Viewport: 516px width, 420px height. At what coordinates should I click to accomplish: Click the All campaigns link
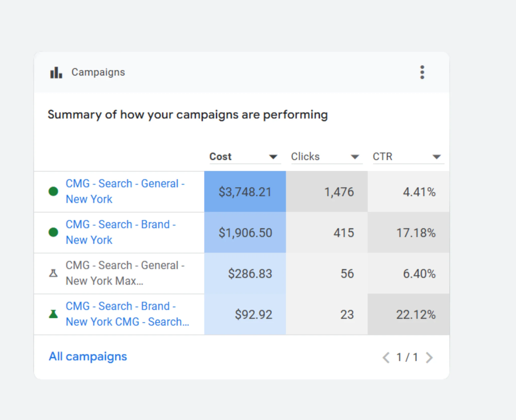point(88,356)
